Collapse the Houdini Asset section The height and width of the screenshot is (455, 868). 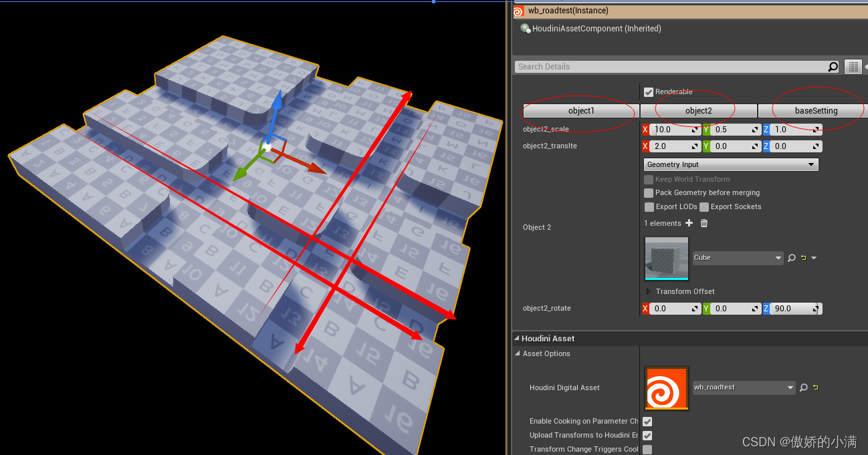[x=516, y=338]
